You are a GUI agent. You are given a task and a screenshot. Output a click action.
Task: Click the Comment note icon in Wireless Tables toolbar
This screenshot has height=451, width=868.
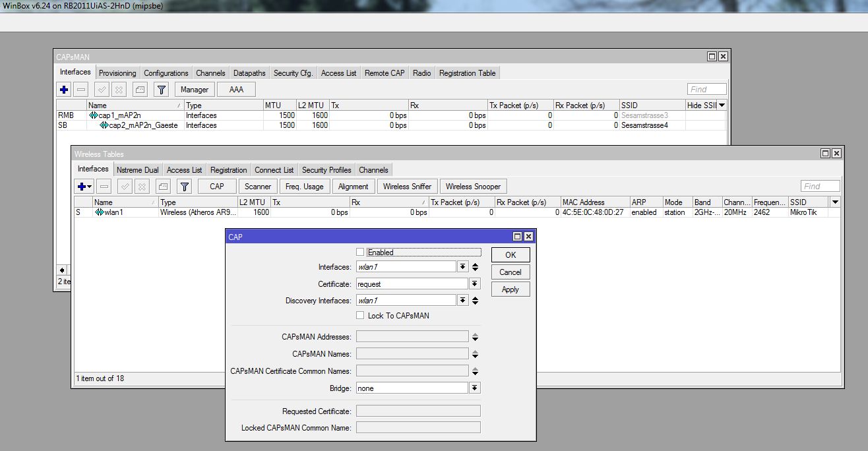click(x=164, y=187)
